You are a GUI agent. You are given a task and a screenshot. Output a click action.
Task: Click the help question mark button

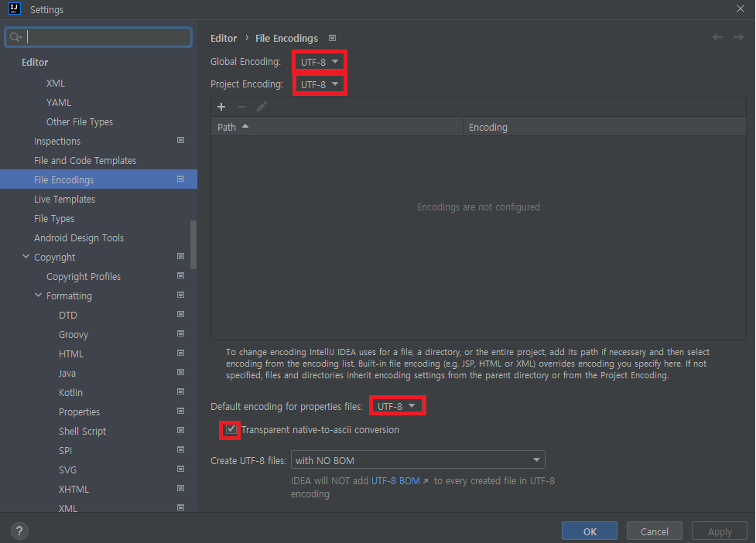point(19,531)
